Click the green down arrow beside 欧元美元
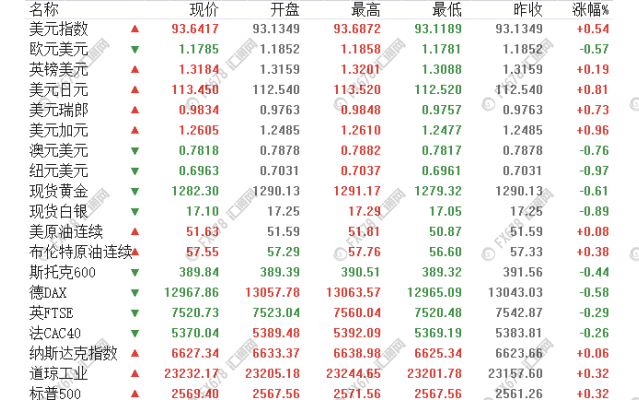 coord(135,48)
